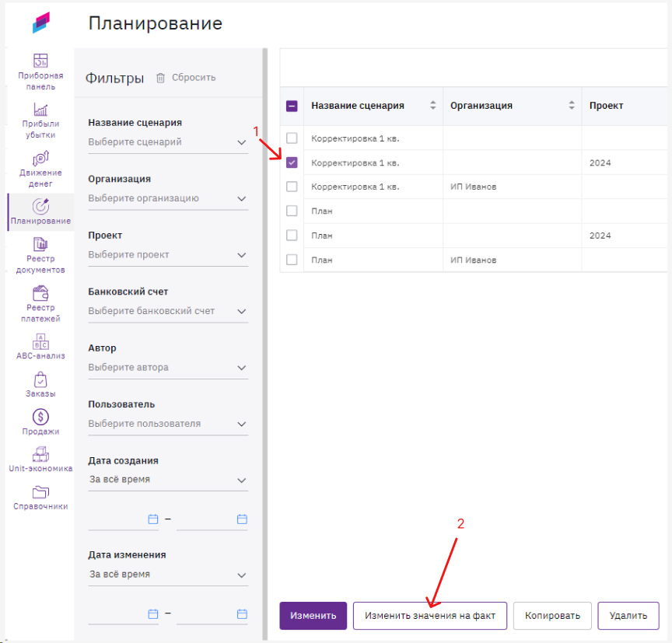The height and width of the screenshot is (643, 672).
Task: Uncheck Корректировка 1 кв. row with 2024
Action: (x=292, y=162)
